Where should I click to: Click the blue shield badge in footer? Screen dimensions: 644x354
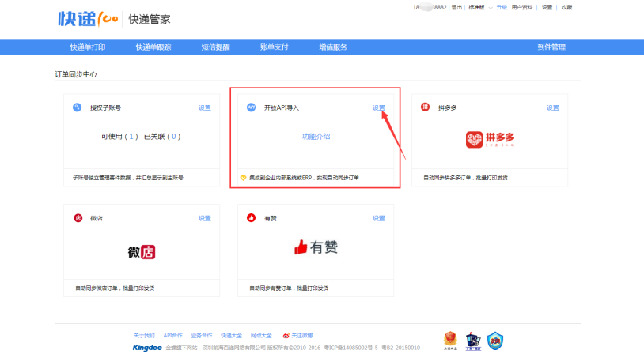495,341
